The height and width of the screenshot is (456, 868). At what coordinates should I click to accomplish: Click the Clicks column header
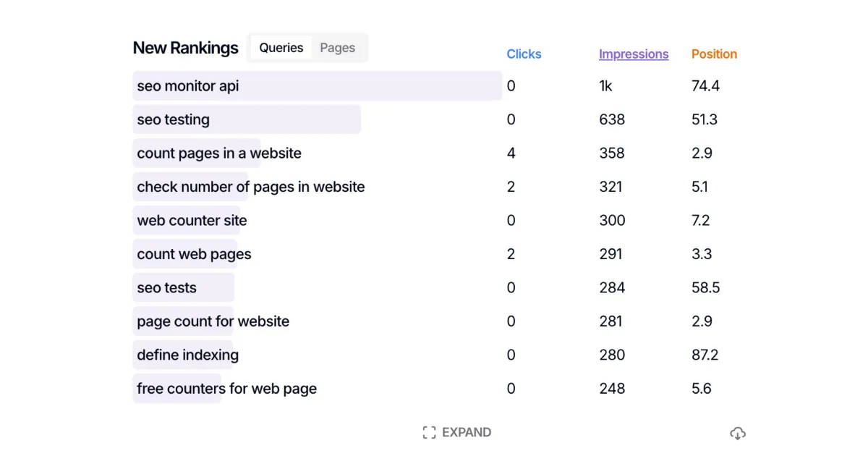pos(524,54)
